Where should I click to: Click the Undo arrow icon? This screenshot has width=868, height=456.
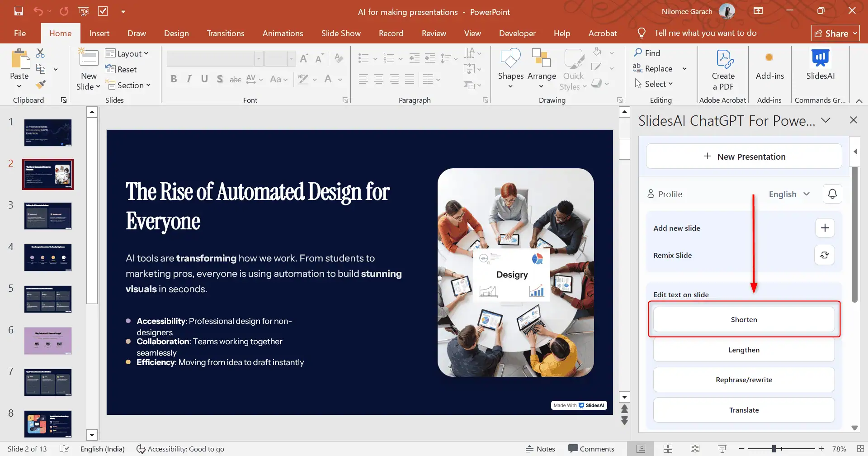tap(38, 11)
